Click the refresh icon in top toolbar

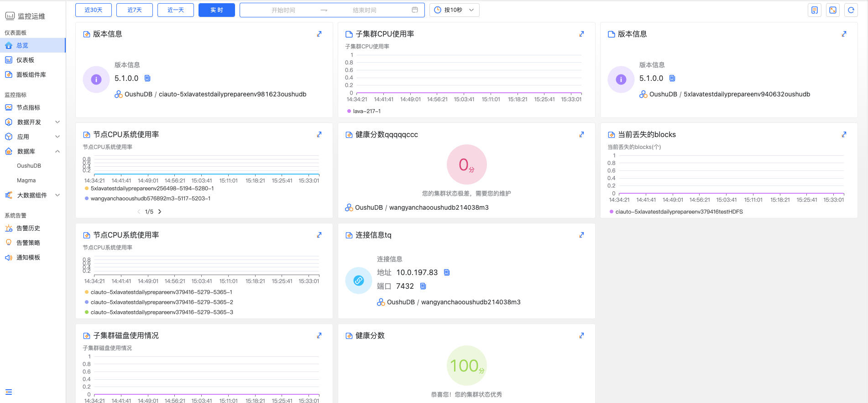[x=851, y=10]
